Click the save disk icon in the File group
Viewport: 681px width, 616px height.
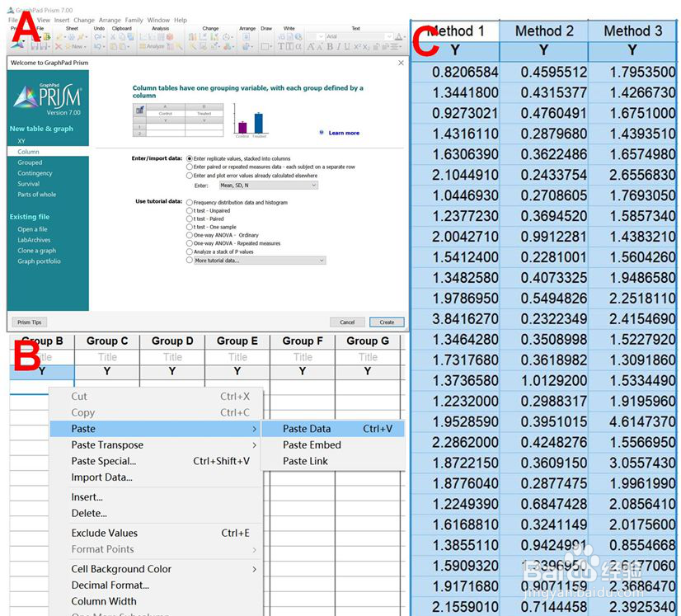coord(35,46)
